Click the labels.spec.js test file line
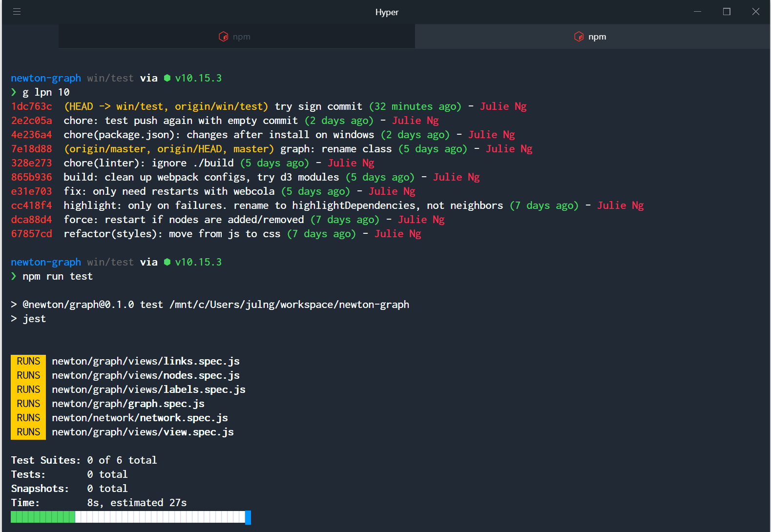 coord(148,389)
